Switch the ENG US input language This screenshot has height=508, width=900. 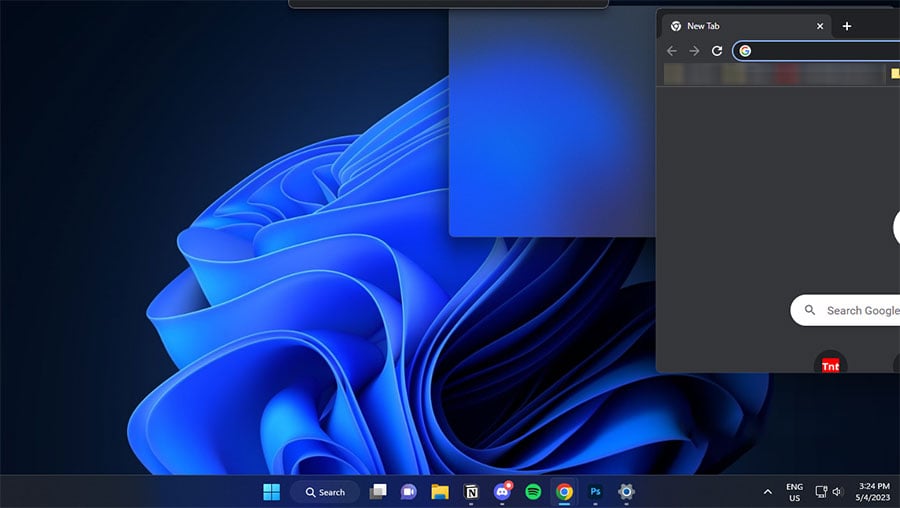point(794,492)
